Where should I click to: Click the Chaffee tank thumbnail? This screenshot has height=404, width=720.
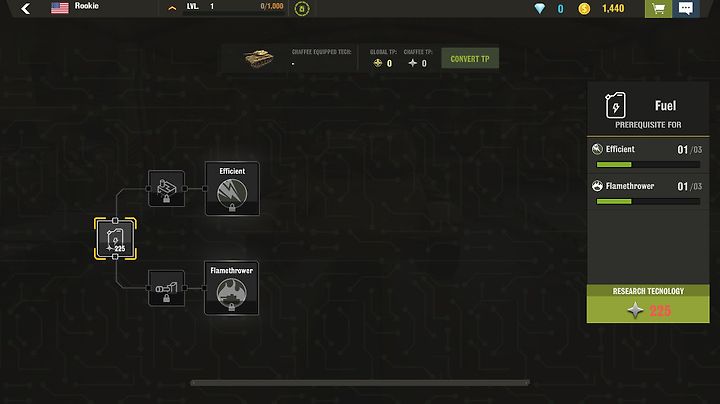259,59
